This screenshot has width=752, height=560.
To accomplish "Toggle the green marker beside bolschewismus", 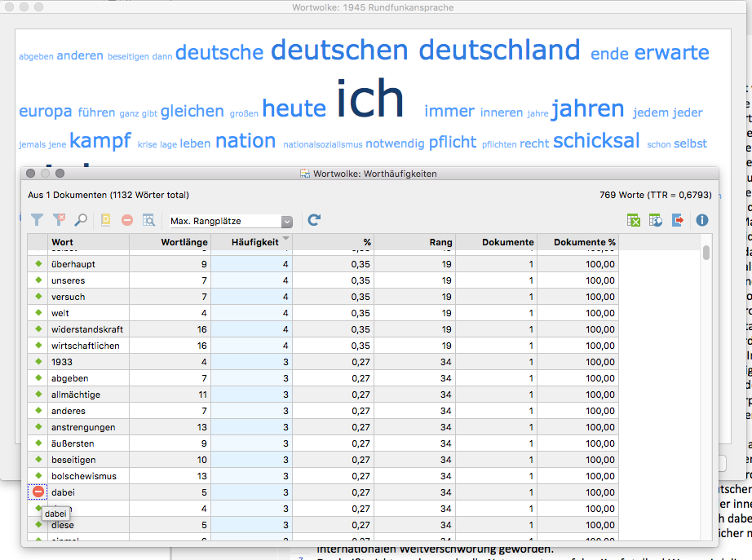I will [x=38, y=475].
